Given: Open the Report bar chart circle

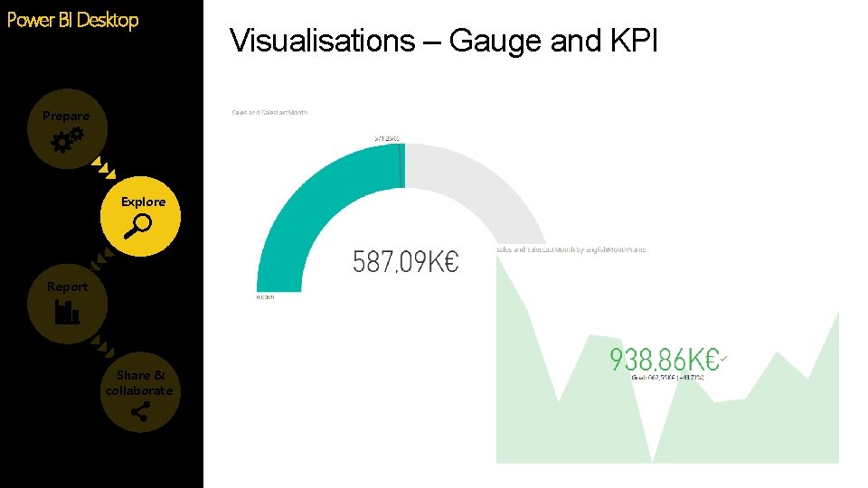Looking at the screenshot, I should coord(67,304).
